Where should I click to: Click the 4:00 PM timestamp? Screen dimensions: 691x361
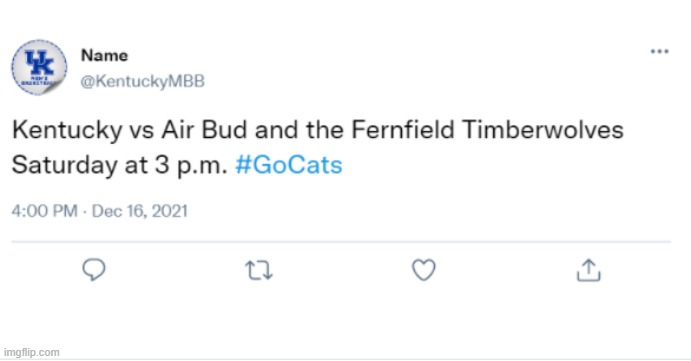45,211
